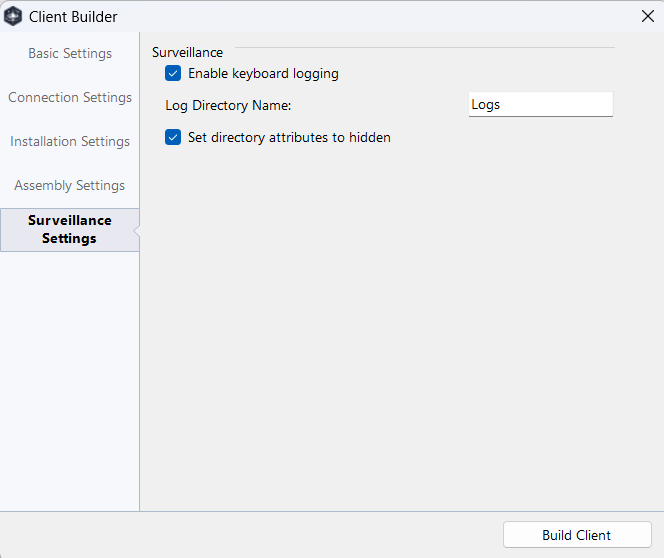Click the 'Log Directory Name:' label
The height and width of the screenshot is (558, 664).
228,105
